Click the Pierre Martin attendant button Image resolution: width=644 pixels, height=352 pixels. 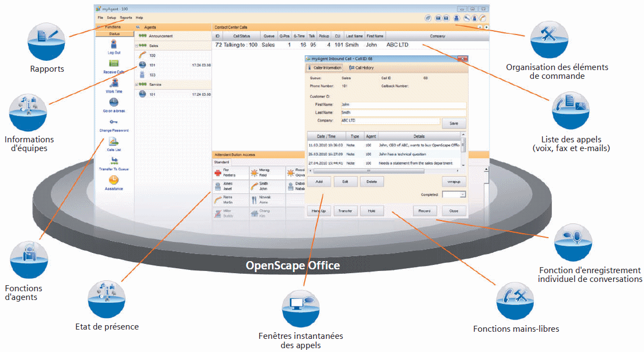pos(231,200)
